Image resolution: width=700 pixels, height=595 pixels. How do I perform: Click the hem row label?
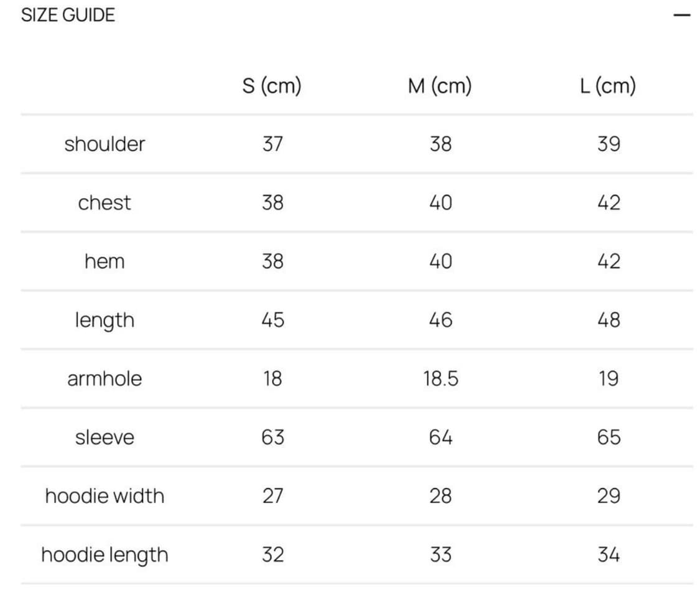pos(105,261)
